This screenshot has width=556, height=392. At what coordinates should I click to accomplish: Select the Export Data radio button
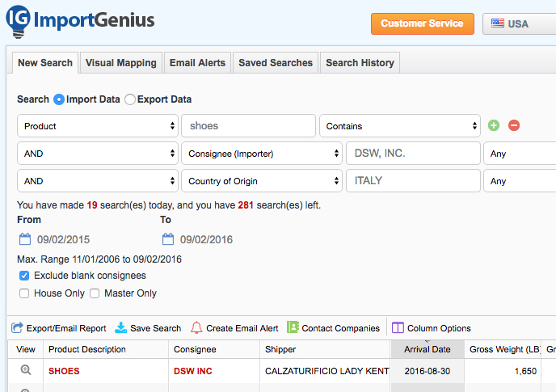130,99
